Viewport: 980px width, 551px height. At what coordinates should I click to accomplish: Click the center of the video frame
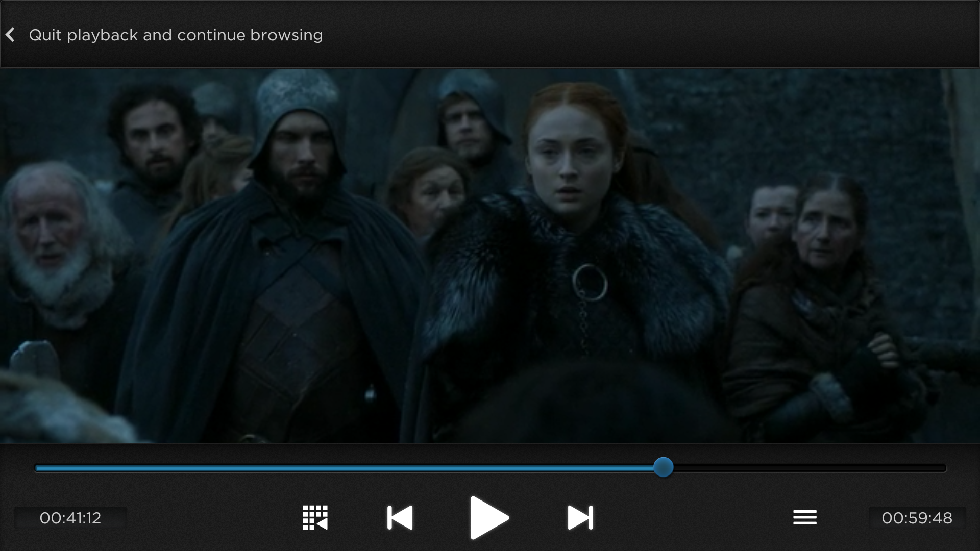coord(490,256)
